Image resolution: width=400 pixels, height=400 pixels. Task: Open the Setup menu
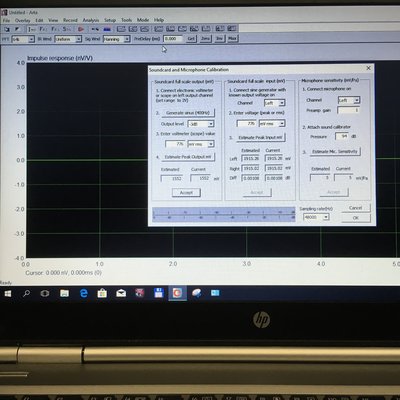[x=109, y=20]
